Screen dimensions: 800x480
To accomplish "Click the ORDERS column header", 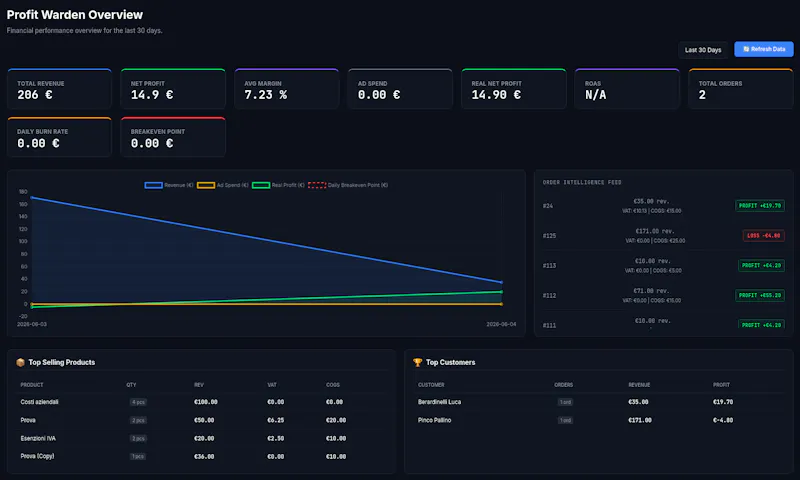I will [x=564, y=385].
